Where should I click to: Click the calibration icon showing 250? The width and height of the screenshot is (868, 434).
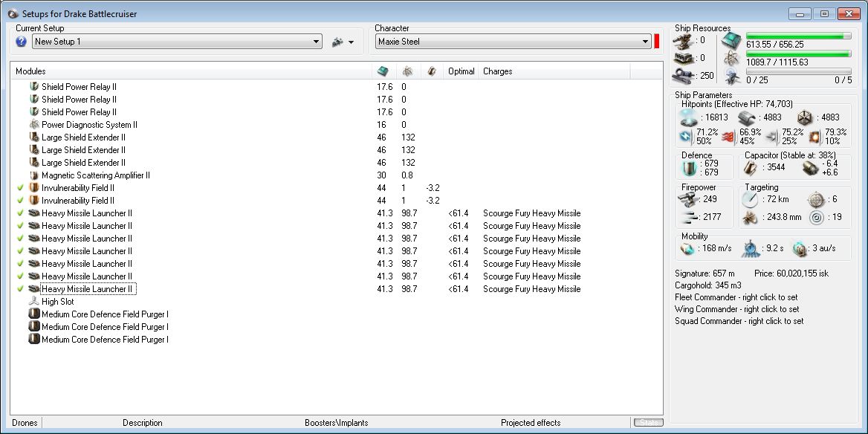point(681,75)
